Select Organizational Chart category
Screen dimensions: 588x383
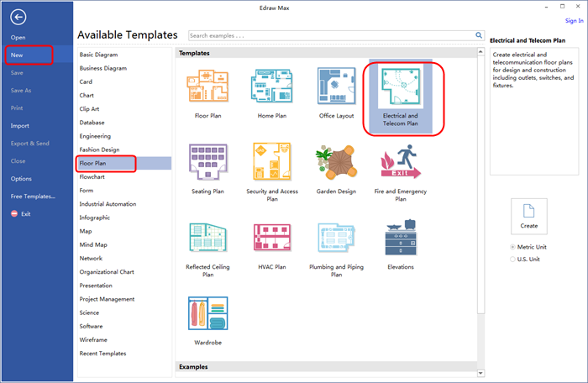[x=107, y=271]
